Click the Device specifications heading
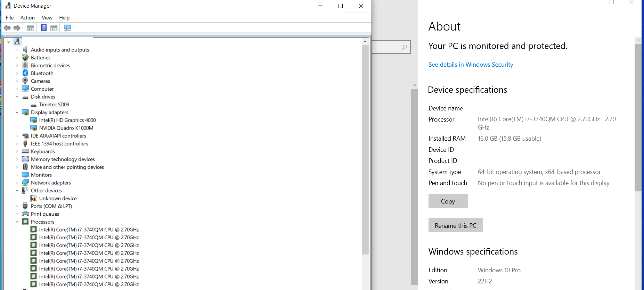 click(467, 90)
